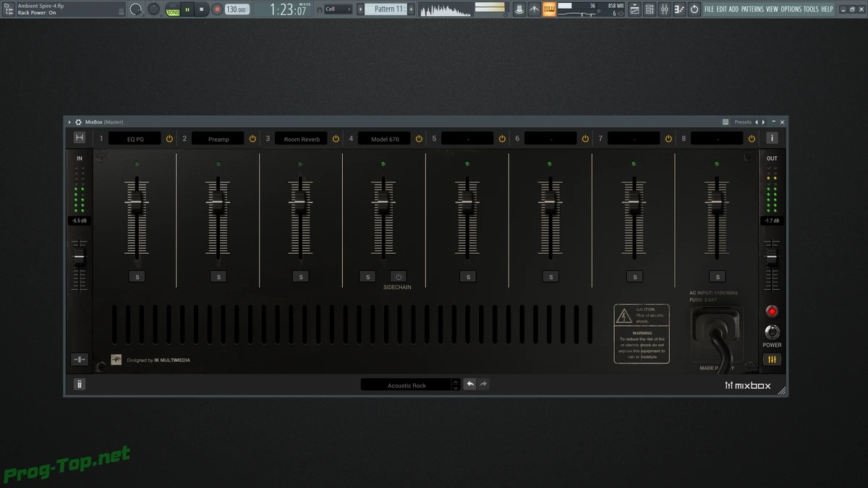Adjust the channel 2 fader

coord(218,203)
